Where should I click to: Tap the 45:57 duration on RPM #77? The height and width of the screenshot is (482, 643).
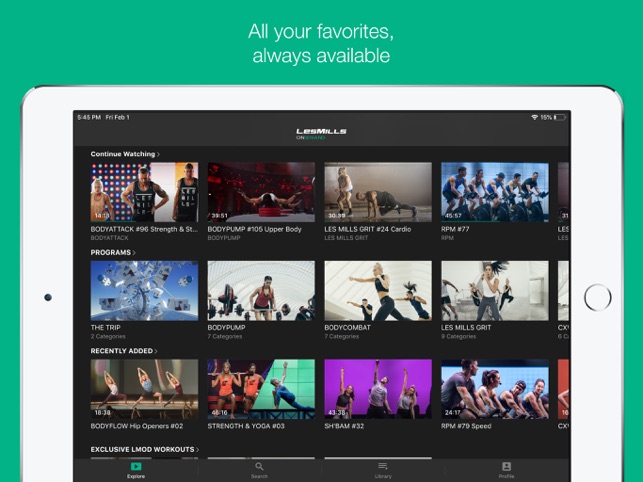click(x=453, y=216)
